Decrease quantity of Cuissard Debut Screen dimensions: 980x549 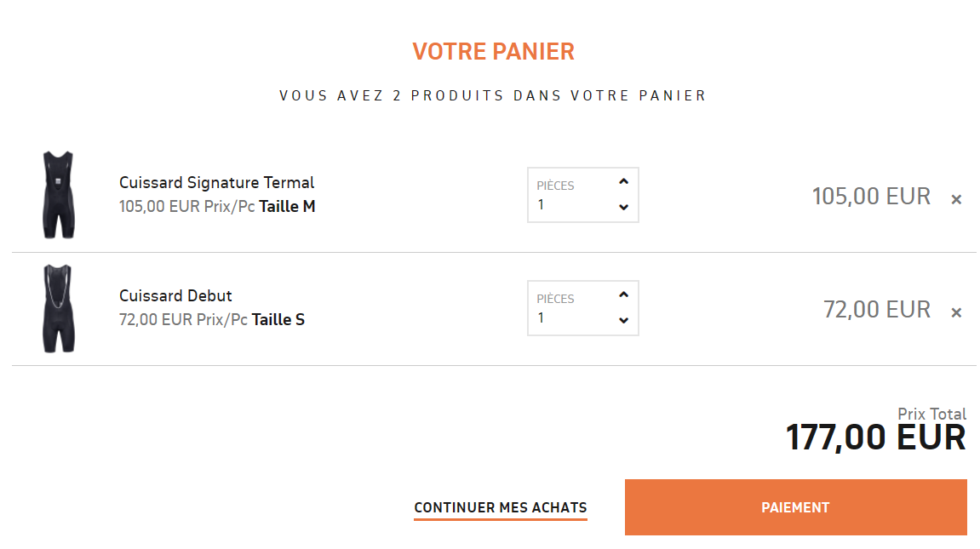click(x=623, y=320)
